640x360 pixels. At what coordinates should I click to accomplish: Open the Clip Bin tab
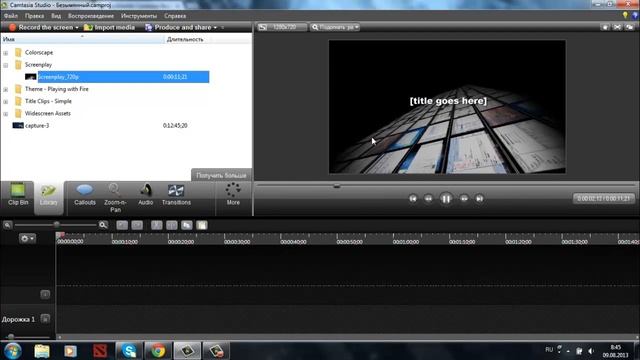click(18, 195)
